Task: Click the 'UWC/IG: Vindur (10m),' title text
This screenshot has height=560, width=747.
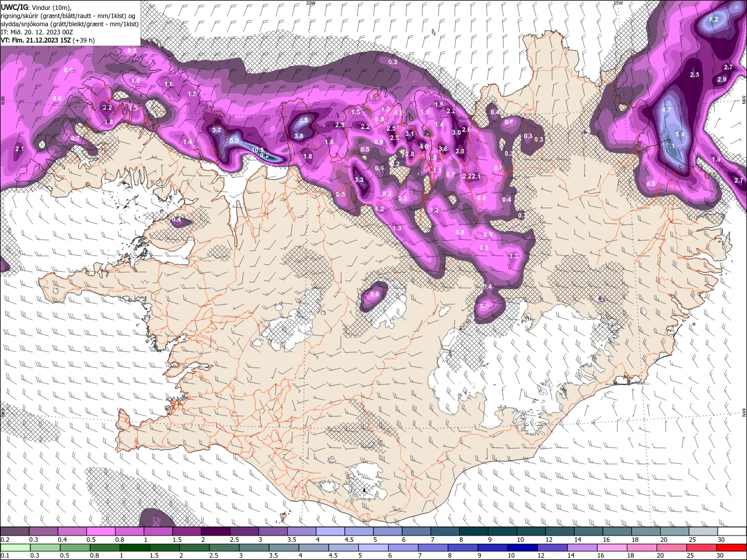Action: [36, 7]
